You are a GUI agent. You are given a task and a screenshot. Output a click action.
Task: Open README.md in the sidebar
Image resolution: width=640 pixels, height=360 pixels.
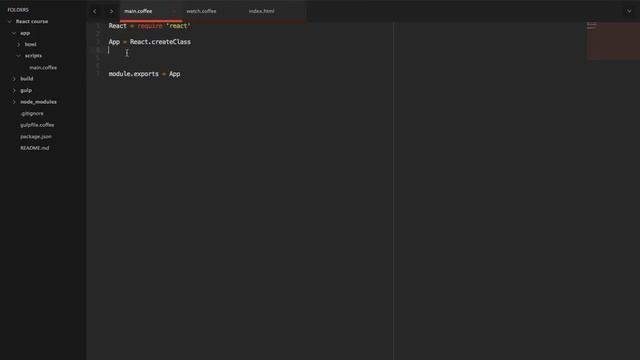[35, 148]
